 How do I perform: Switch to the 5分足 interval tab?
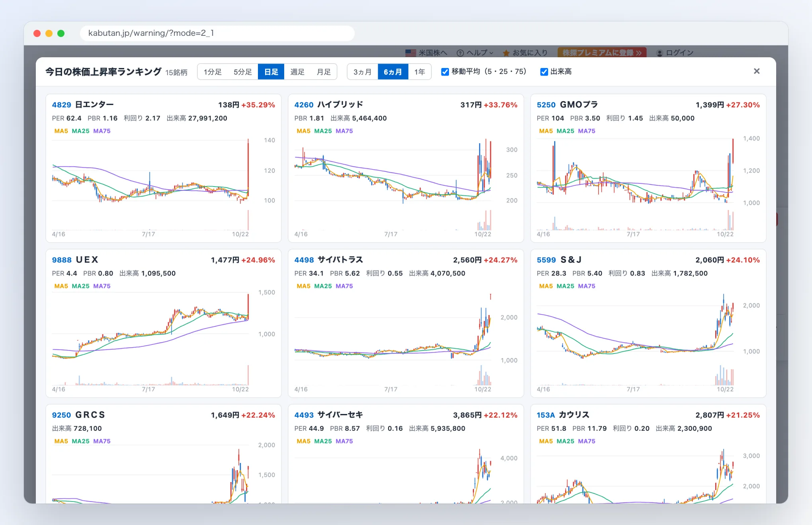[x=242, y=72]
